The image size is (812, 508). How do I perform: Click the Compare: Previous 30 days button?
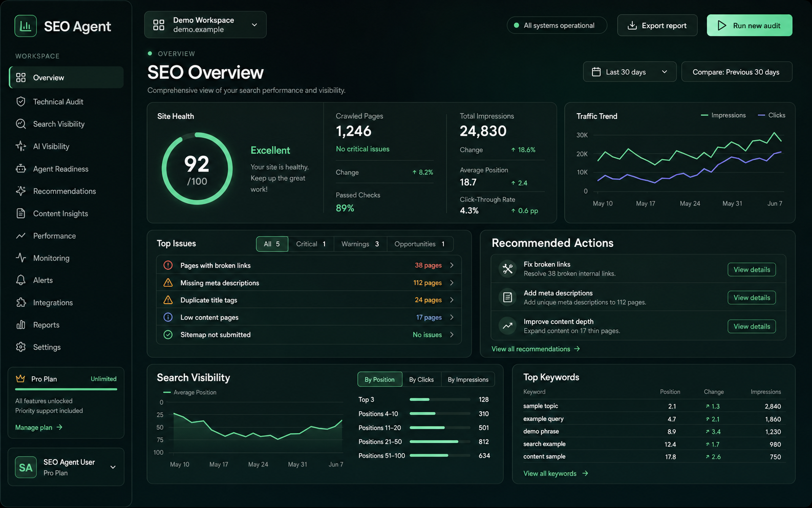tap(736, 72)
